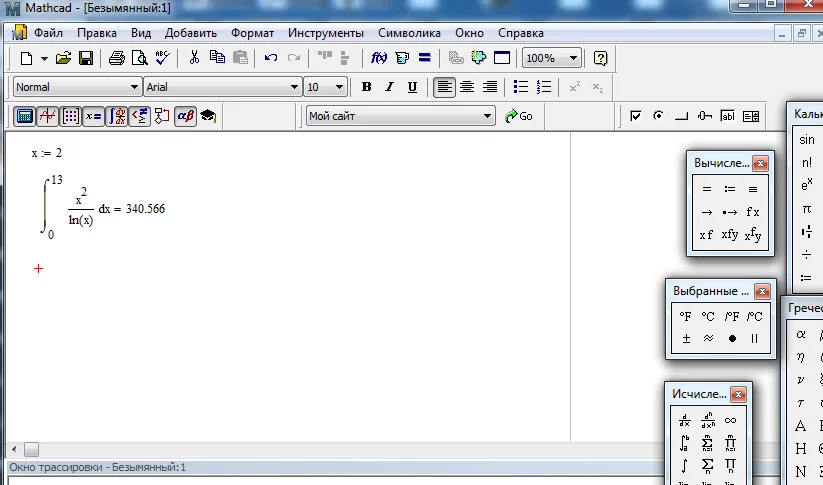The height and width of the screenshot is (485, 823).
Task: Insert symbolic evaluation arrow in Вычисле... palette
Action: click(706, 213)
